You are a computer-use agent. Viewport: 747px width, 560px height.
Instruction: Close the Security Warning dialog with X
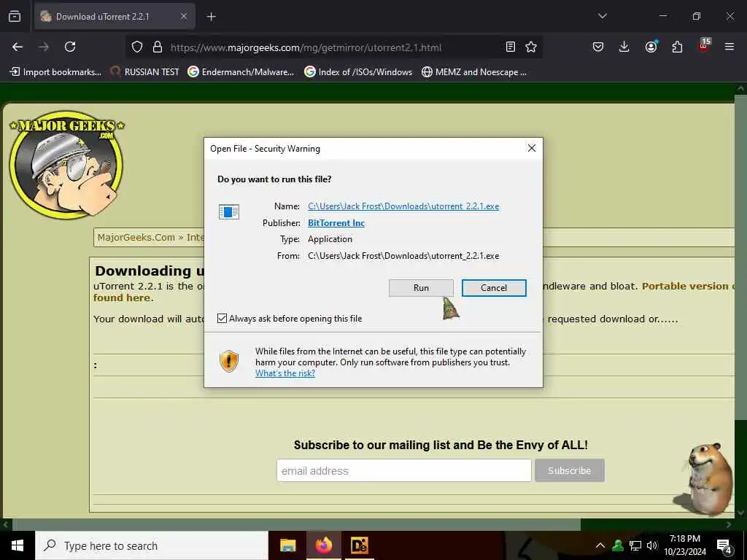click(x=532, y=149)
